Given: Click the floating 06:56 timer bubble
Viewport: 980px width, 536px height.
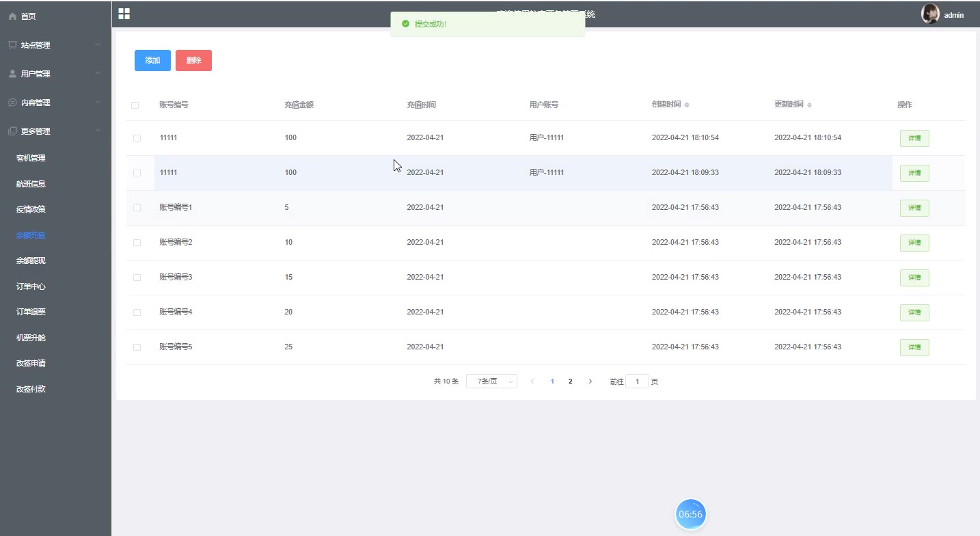Looking at the screenshot, I should tap(690, 514).
